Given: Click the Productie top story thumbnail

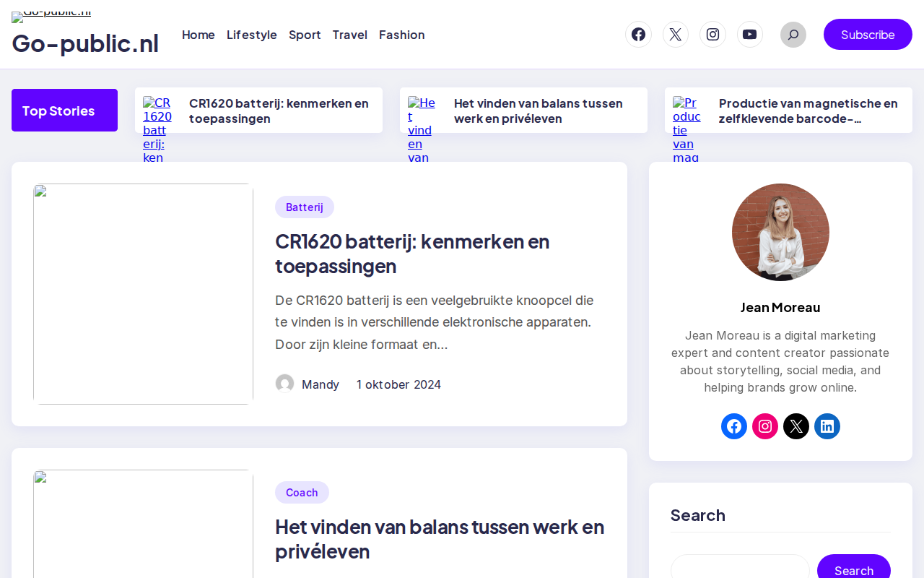Looking at the screenshot, I should tap(687, 129).
